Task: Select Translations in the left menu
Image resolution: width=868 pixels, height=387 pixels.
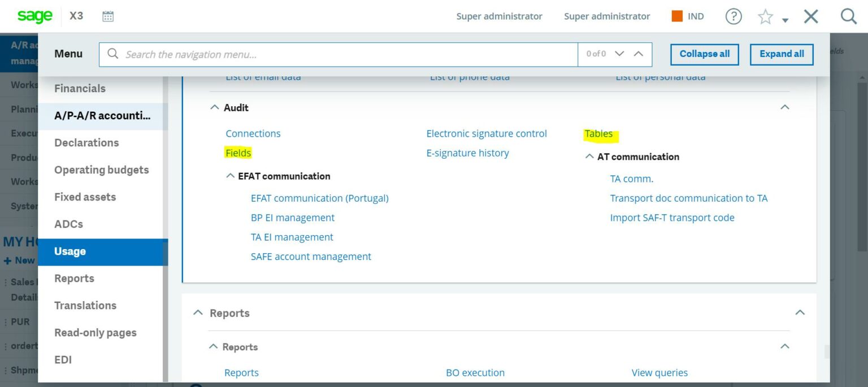Action: point(85,305)
